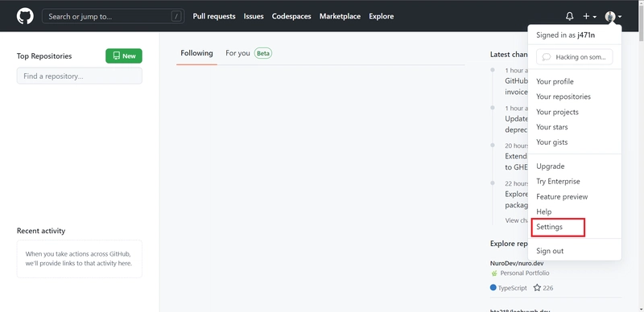The image size is (644, 312).
Task: Select Your repositories from the user menu
Action: click(x=563, y=96)
